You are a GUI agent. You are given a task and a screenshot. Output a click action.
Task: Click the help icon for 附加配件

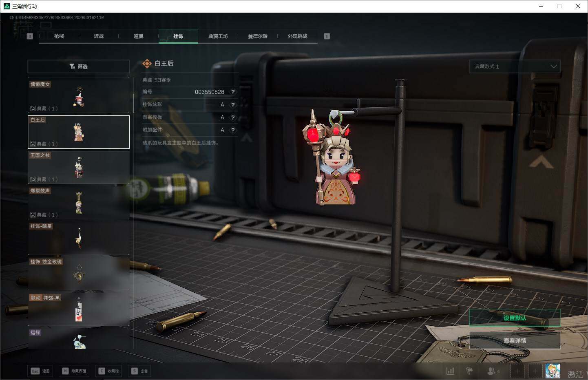pos(233,130)
